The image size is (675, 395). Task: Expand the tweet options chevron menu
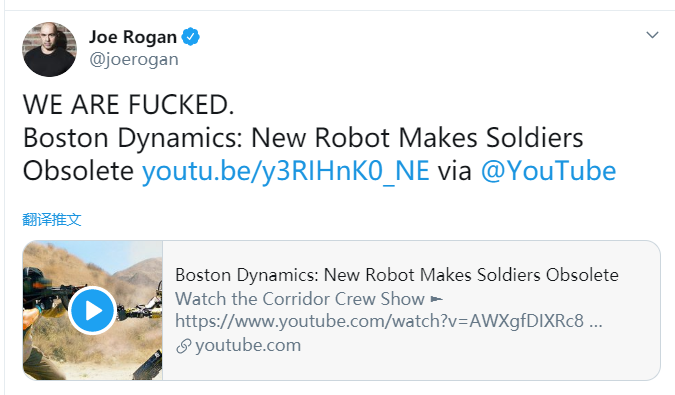click(652, 35)
